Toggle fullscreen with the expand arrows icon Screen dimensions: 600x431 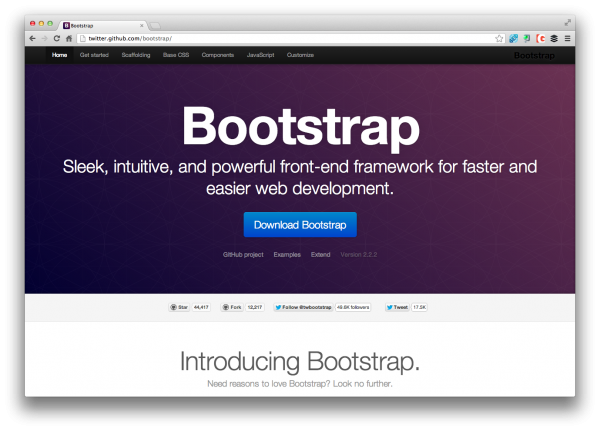(567, 23)
